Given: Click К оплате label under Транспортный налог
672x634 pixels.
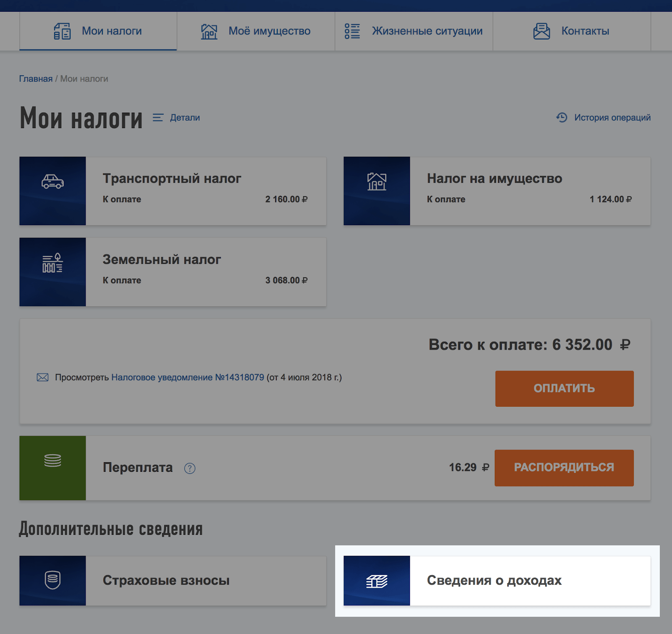Looking at the screenshot, I should (x=122, y=199).
